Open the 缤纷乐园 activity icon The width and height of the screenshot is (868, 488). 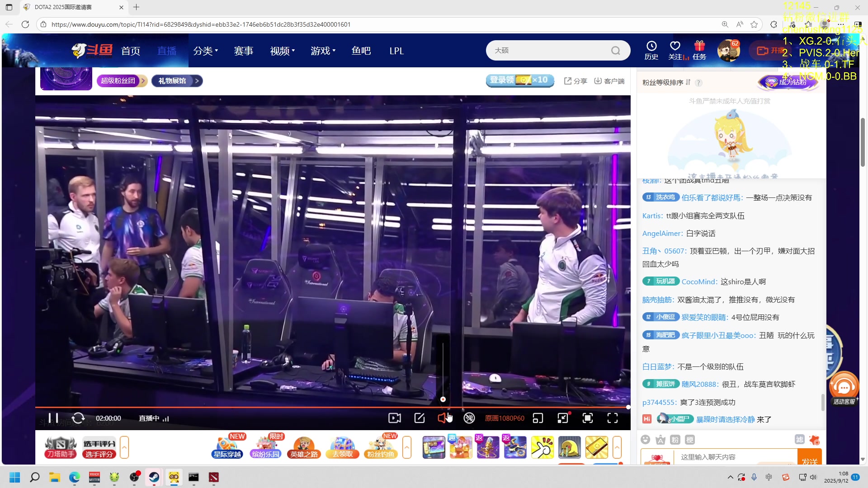pos(266,446)
